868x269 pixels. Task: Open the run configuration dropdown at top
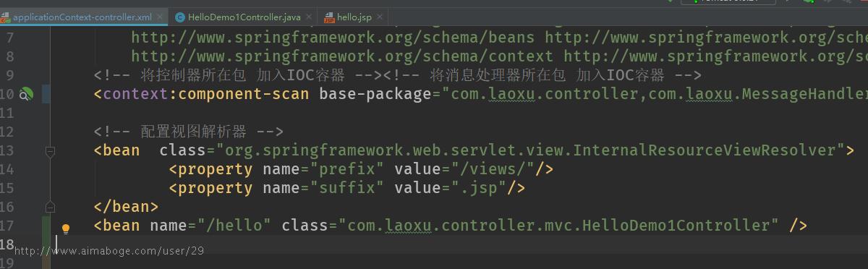(x=728, y=2)
